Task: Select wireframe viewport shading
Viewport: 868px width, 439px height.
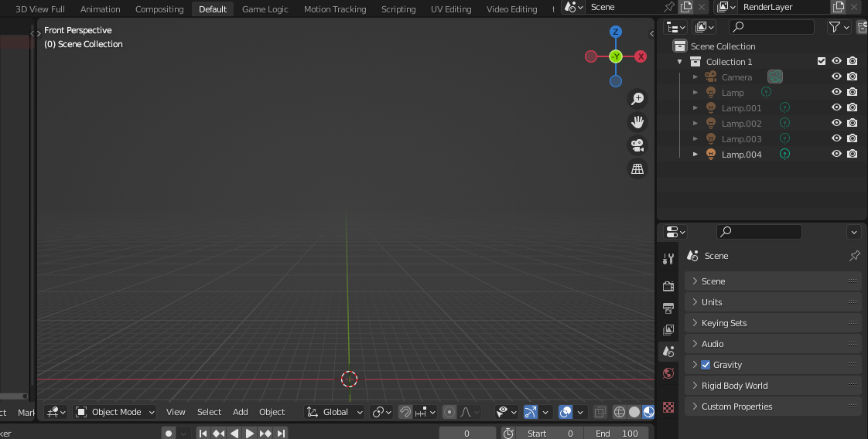Action: 620,412
